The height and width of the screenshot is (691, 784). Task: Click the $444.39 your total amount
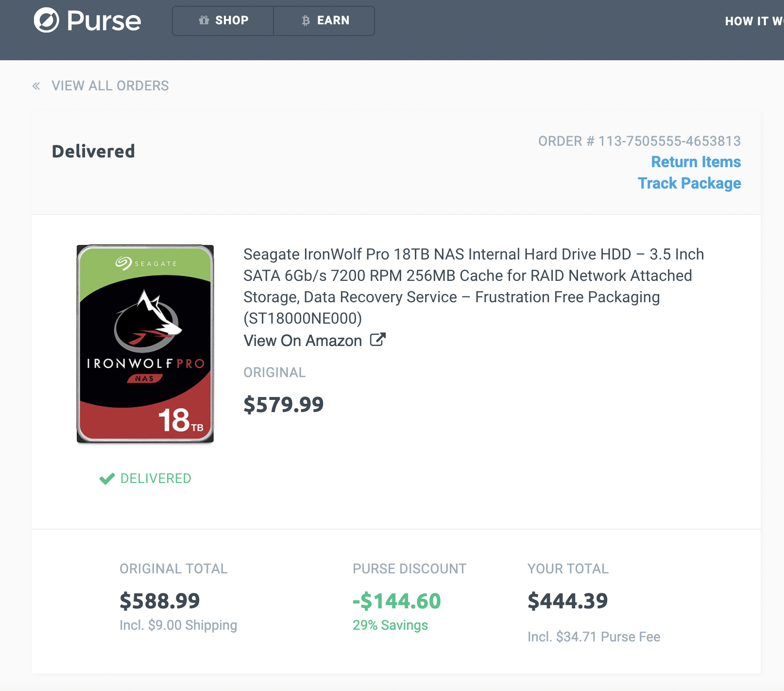567,601
